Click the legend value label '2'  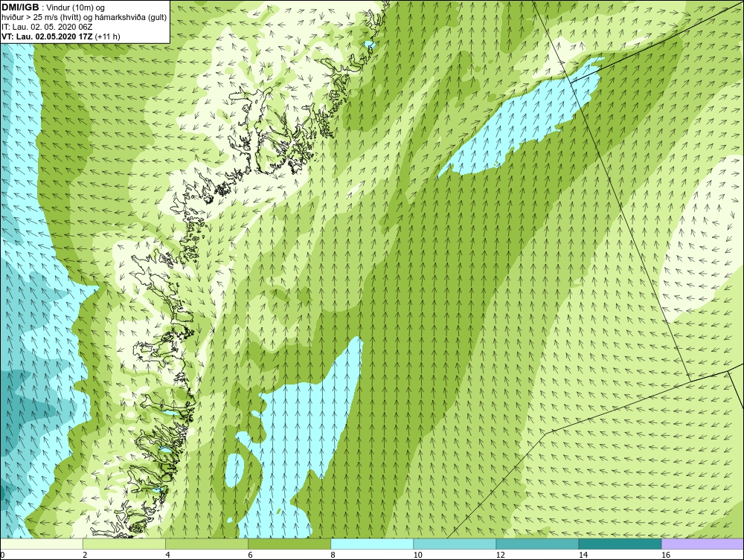(85, 555)
